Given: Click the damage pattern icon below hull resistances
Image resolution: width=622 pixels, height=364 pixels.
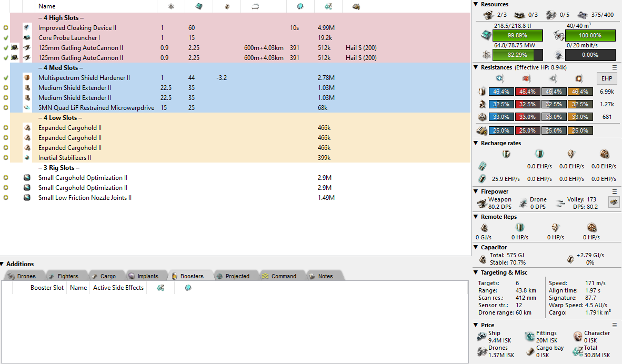Looking at the screenshot, I should coord(481,130).
